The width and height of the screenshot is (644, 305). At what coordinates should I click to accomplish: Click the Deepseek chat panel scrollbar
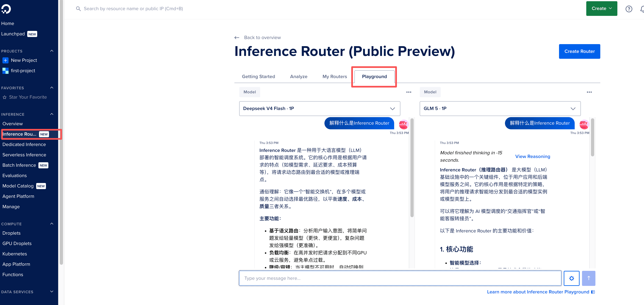pos(412,168)
